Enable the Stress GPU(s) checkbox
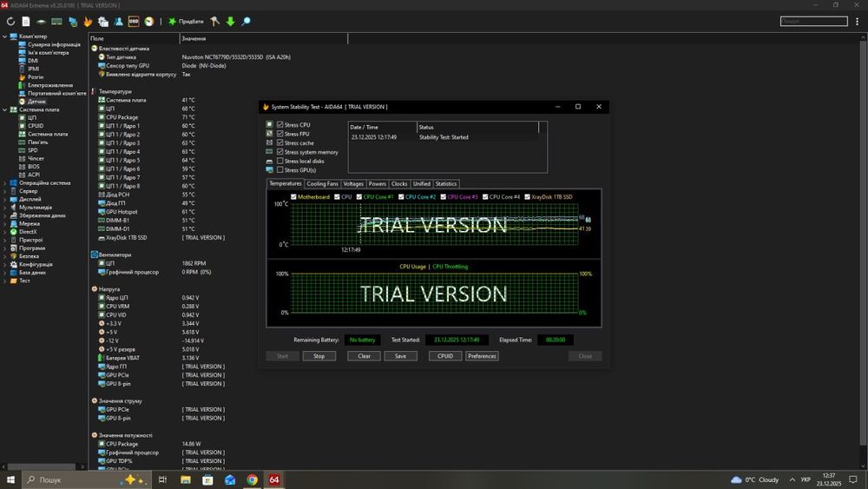 tap(279, 170)
